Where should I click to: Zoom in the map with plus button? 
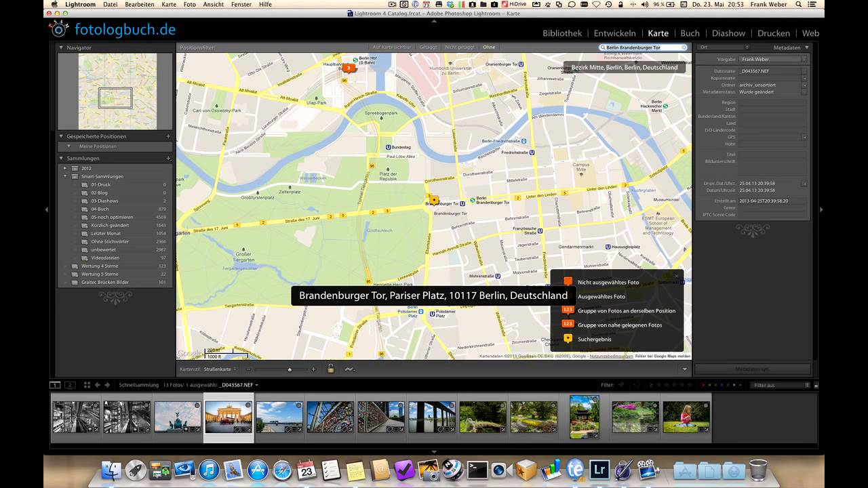point(313,369)
